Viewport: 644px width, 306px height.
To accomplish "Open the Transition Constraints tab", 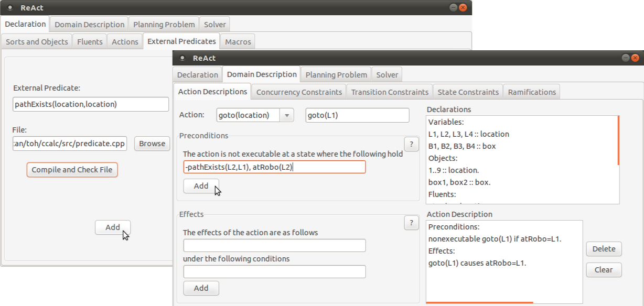I will tap(390, 92).
